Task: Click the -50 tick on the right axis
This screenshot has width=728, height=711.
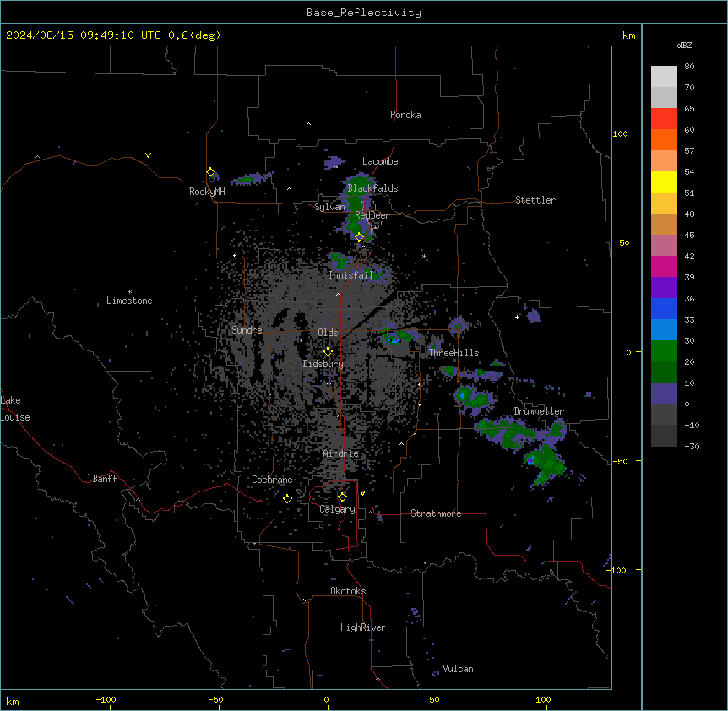Action: tap(620, 461)
